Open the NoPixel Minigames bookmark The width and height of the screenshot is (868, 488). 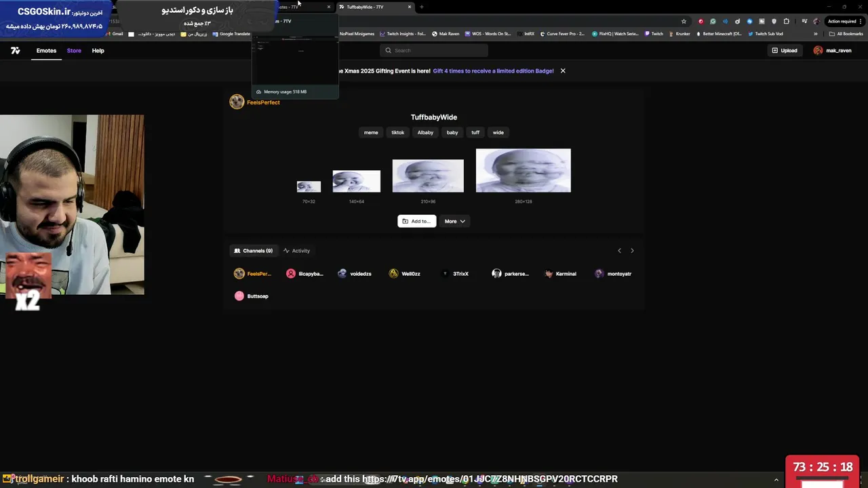pos(357,34)
